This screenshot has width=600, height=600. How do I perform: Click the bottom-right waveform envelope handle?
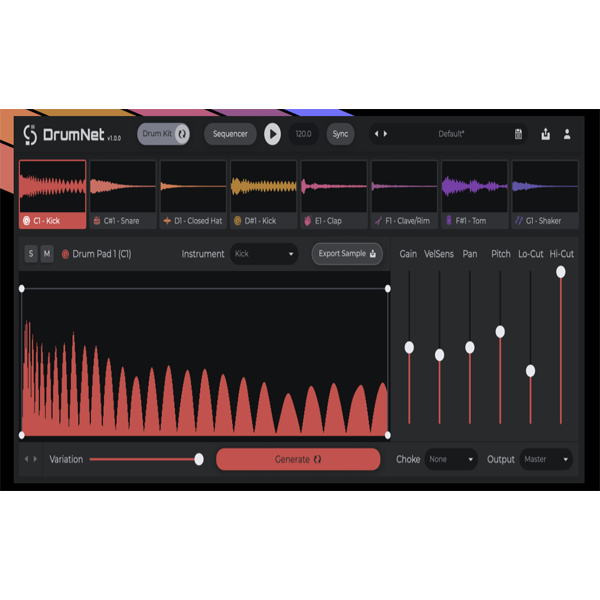coord(388,435)
